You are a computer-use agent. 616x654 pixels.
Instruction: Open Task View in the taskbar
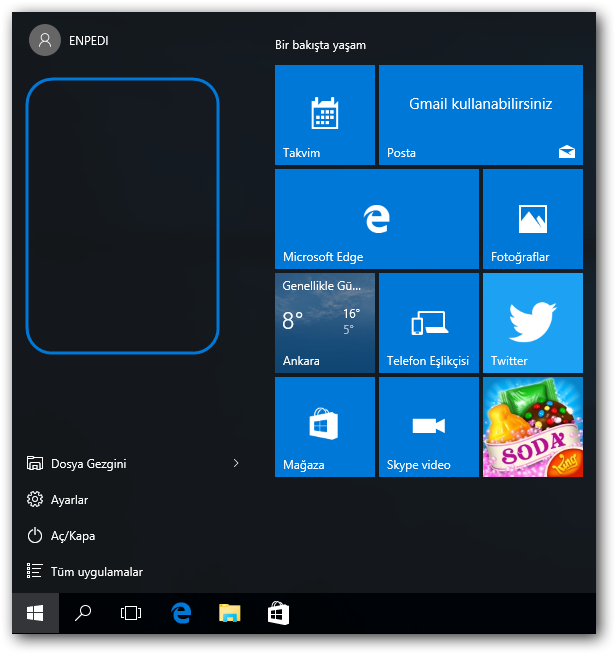pos(131,613)
